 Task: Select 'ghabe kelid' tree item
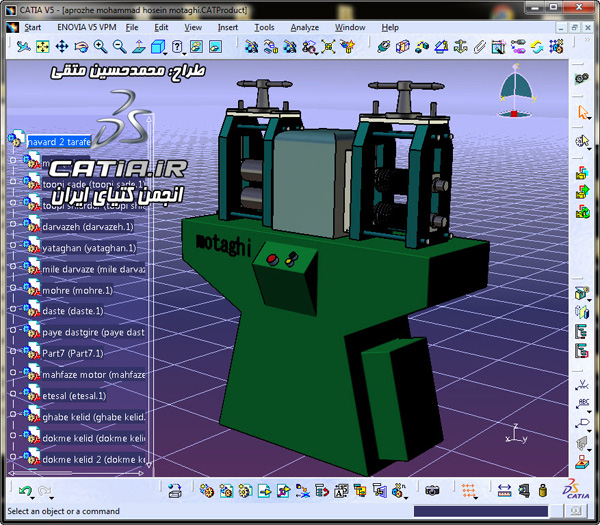(94, 417)
